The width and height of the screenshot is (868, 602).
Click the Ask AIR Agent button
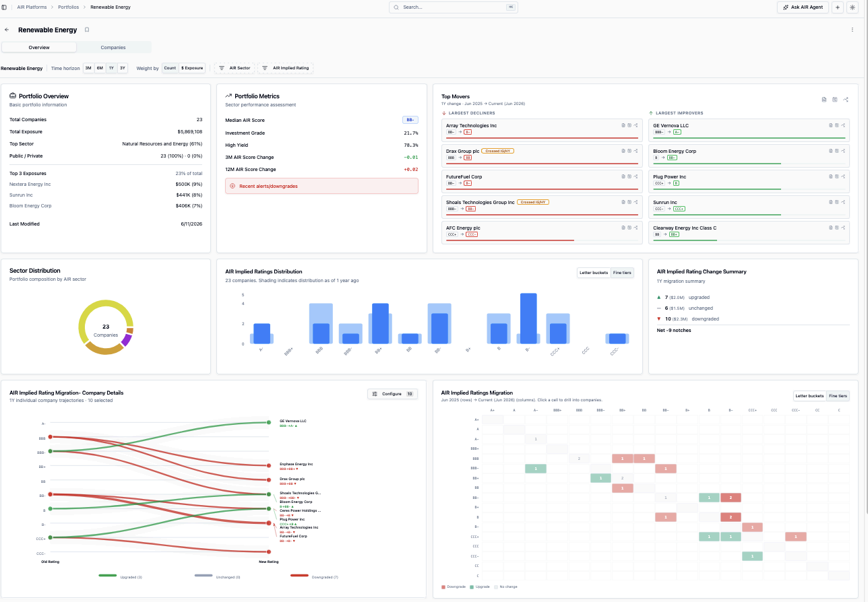[803, 7]
